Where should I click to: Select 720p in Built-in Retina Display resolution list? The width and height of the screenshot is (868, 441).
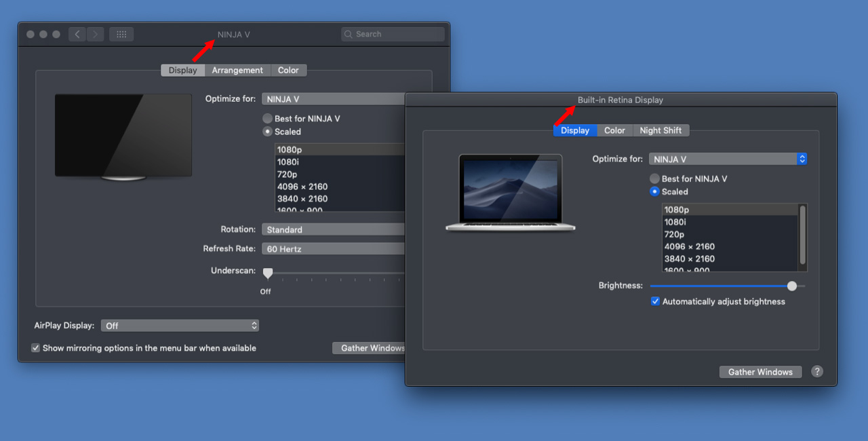point(730,234)
